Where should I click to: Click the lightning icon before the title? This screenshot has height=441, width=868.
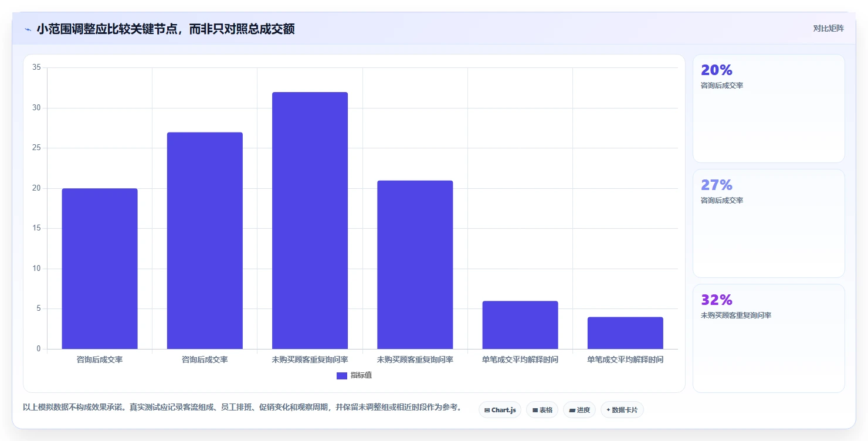tap(28, 29)
